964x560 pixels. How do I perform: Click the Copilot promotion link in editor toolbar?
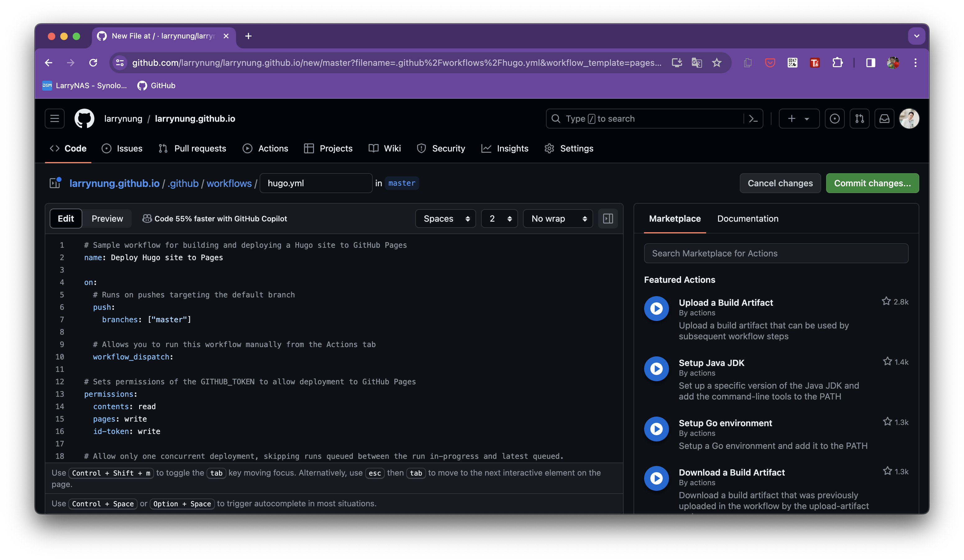pyautogui.click(x=215, y=219)
